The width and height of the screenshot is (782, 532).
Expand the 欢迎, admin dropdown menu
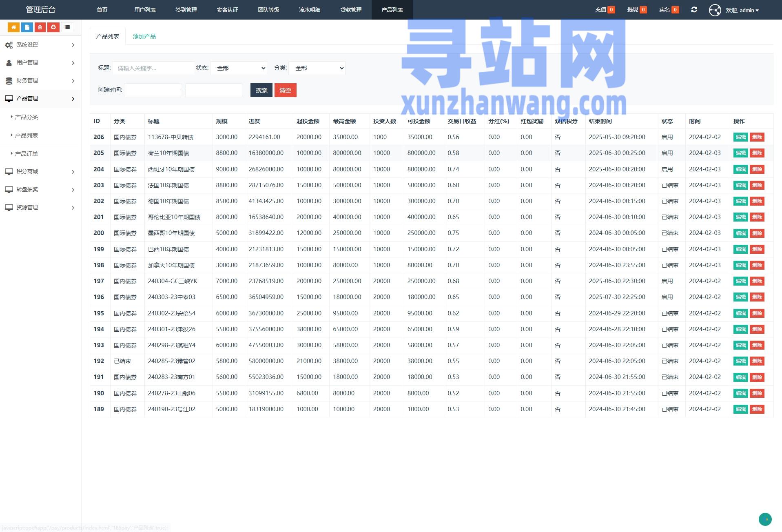(x=742, y=10)
